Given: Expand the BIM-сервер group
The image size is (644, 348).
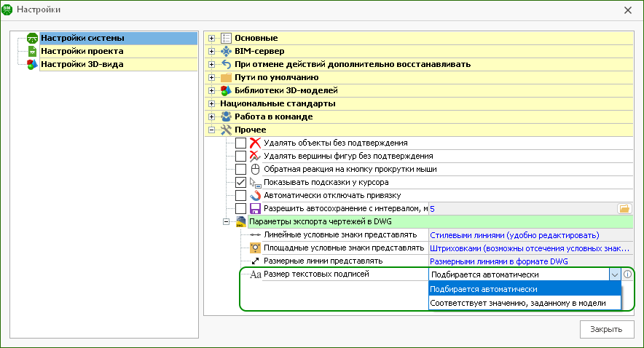Looking at the screenshot, I should click(x=211, y=51).
